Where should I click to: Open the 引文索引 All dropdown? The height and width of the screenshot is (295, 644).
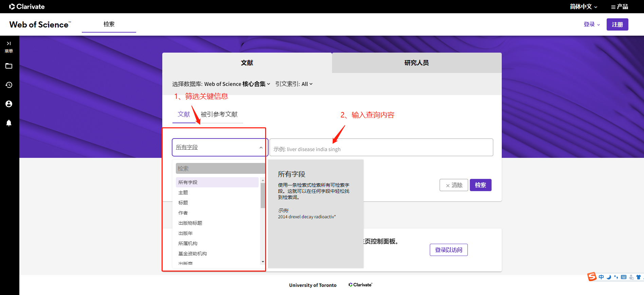click(x=294, y=84)
